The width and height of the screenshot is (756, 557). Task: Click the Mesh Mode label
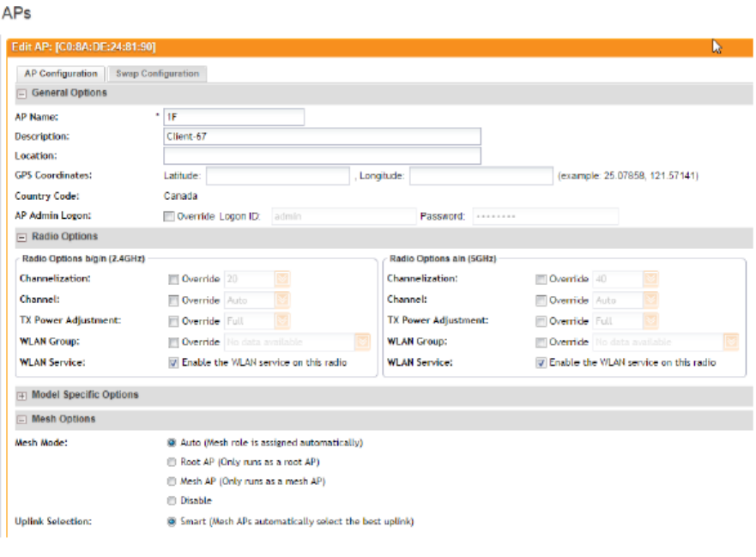click(x=41, y=443)
